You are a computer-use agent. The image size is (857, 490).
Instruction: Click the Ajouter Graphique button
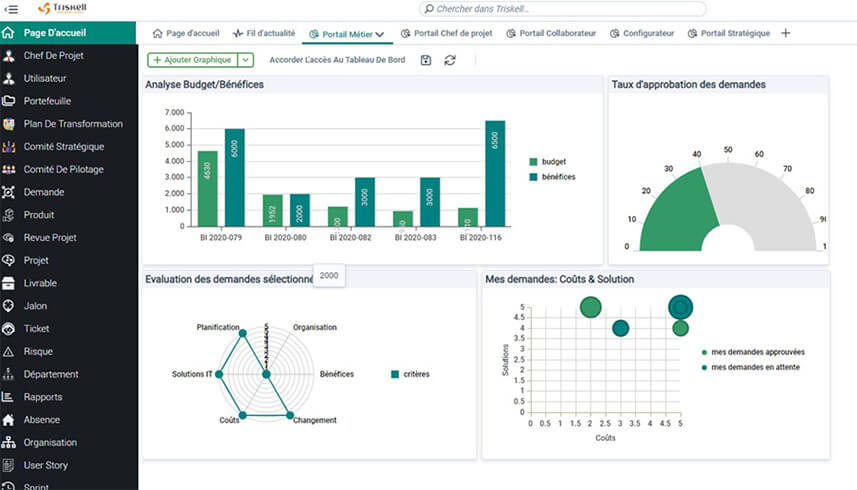click(x=192, y=60)
